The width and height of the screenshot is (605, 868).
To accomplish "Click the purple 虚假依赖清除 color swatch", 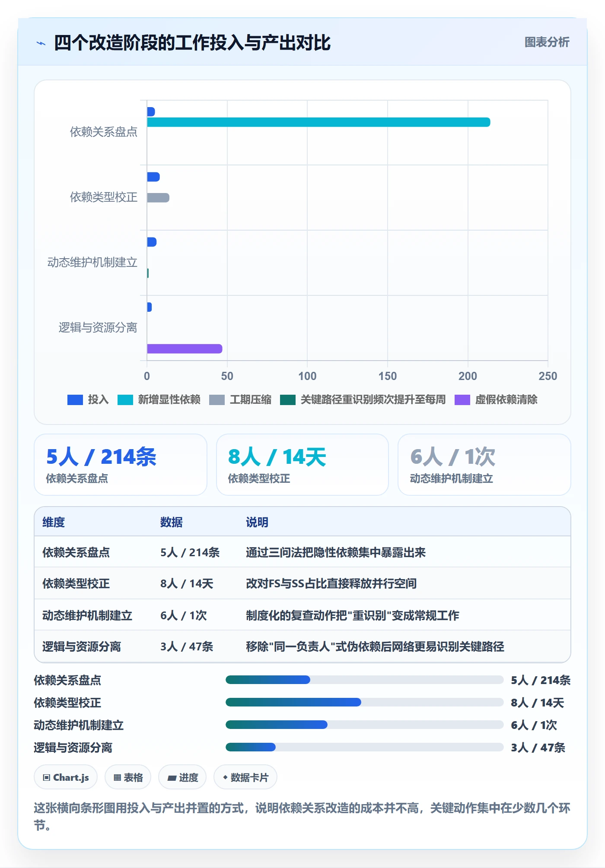I will pyautogui.click(x=462, y=400).
